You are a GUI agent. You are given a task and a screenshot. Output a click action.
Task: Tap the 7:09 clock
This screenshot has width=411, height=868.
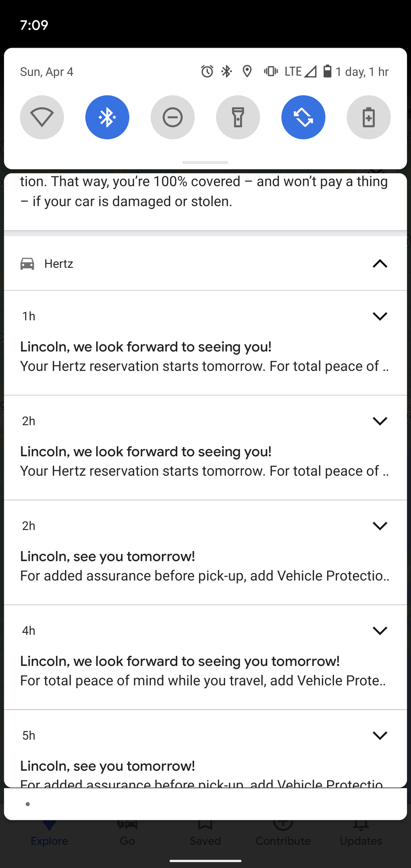pyautogui.click(x=34, y=25)
